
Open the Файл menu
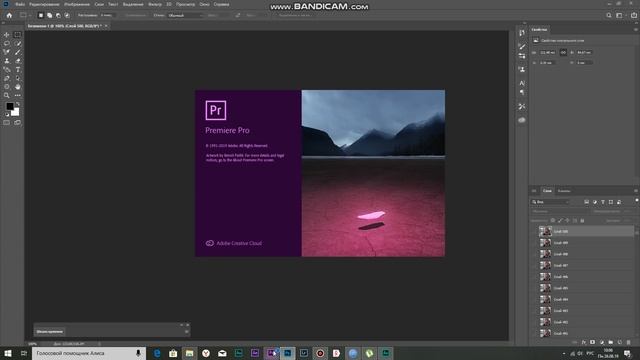coord(20,4)
